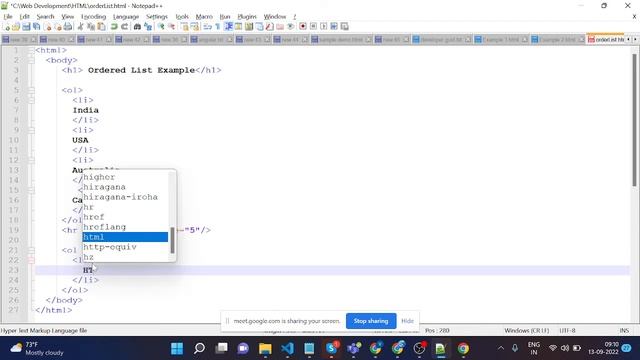Click the Start Recording macro icon
Screen dimensions: 640x360
(303, 27)
